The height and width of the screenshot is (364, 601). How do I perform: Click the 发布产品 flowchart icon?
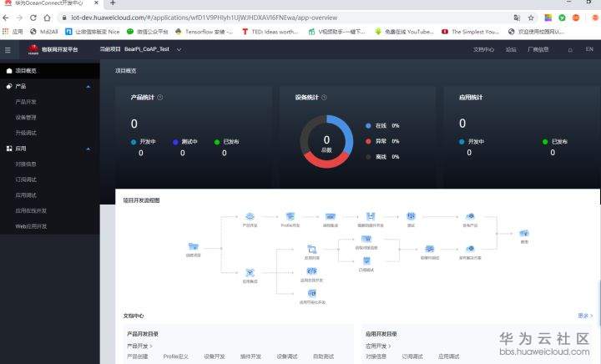coord(470,216)
